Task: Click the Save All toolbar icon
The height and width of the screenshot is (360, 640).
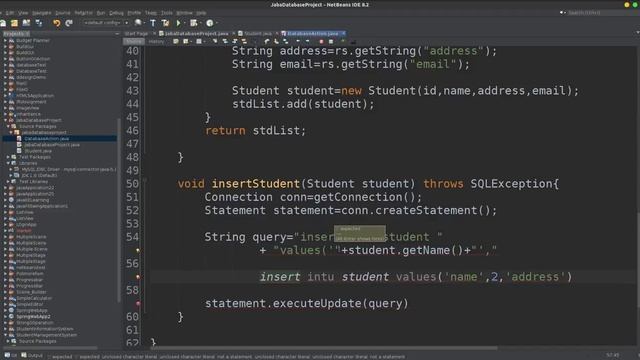Action: 39,23
